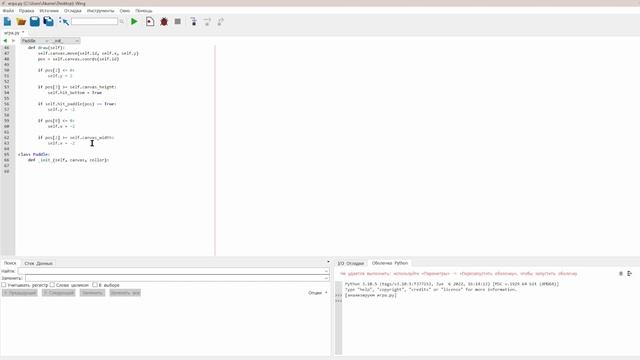Image resolution: width=640 pixels, height=360 pixels.
Task: Save all files with the double-floppy icon
Action: point(49,22)
